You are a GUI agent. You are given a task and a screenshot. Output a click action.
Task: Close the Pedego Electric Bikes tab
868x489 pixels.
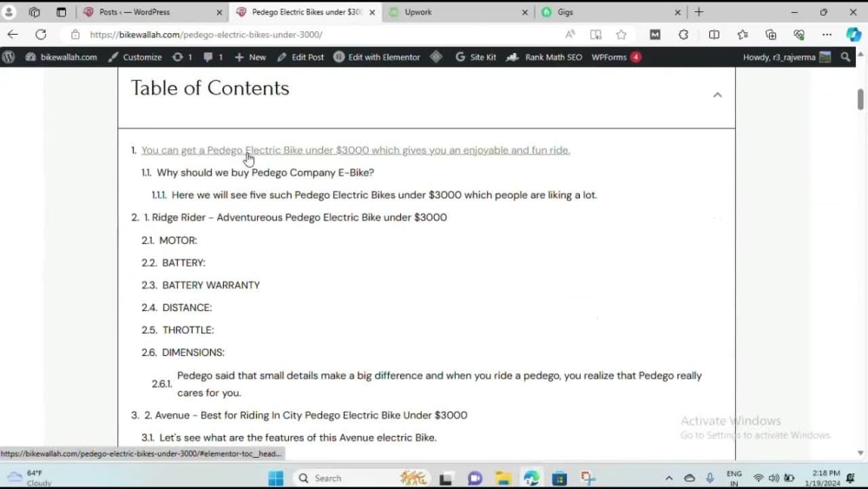372,12
